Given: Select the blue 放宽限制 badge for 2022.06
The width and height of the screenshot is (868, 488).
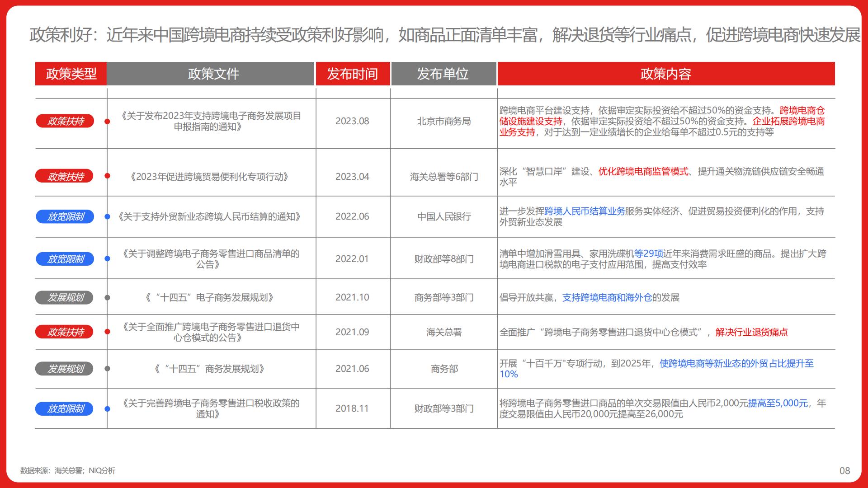Looking at the screenshot, I should coord(65,216).
